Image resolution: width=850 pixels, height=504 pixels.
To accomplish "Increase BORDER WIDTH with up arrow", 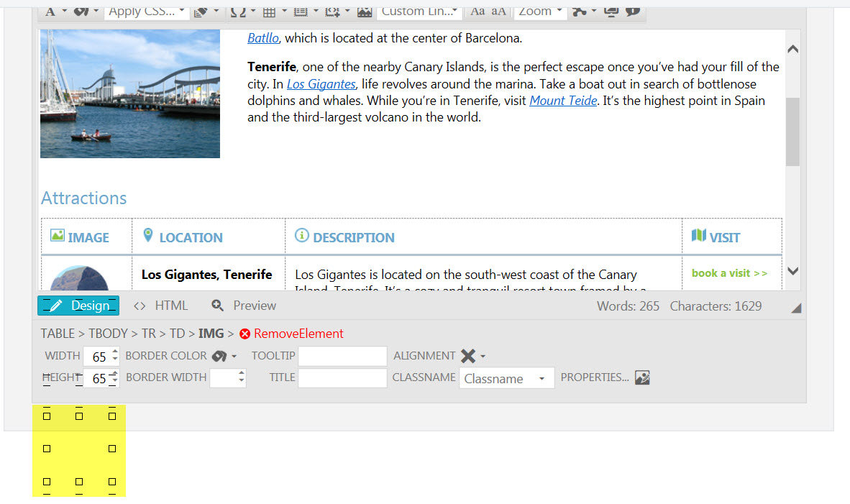I will pyautogui.click(x=242, y=374).
